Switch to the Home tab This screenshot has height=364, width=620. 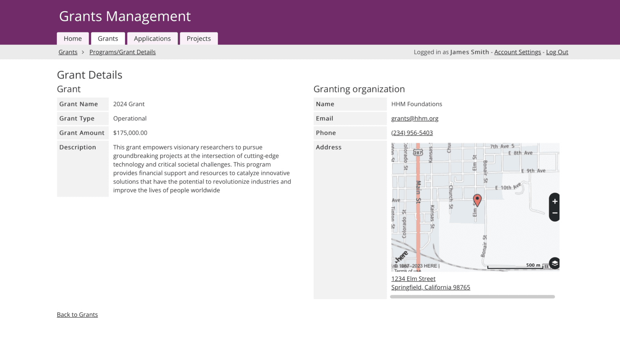[73, 38]
